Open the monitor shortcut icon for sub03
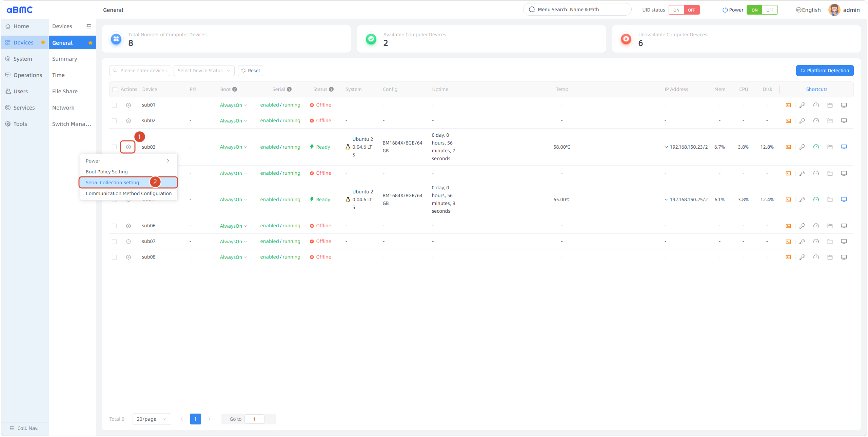Viewport: 868px width, 437px height. [844, 147]
